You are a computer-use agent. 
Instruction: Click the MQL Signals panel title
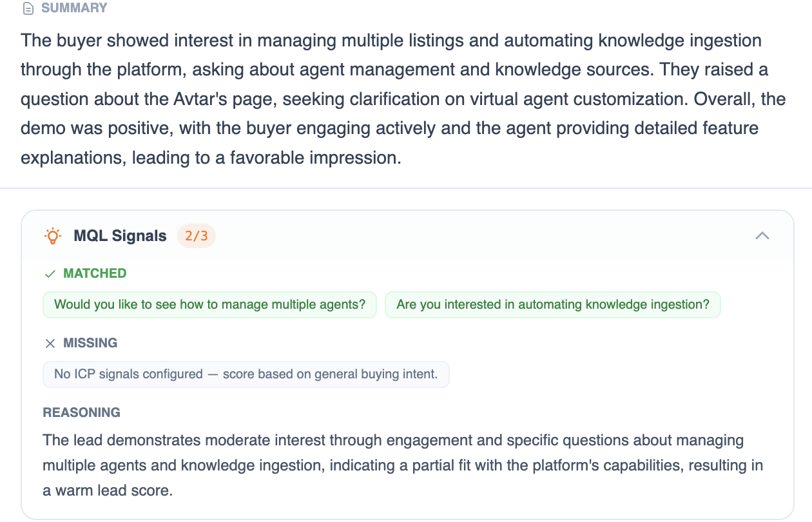coord(120,236)
